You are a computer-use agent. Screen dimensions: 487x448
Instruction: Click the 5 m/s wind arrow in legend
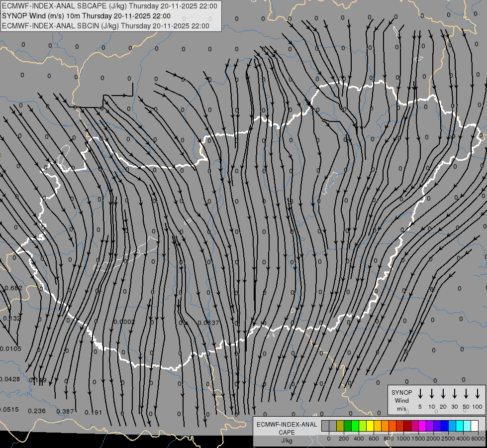(x=420, y=394)
